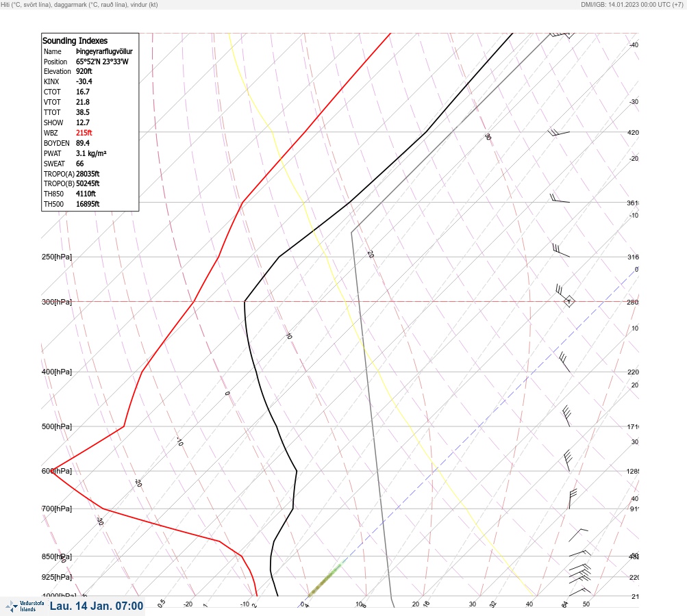
Task: Click the BOYDEN value 89.4
Action: click(83, 143)
